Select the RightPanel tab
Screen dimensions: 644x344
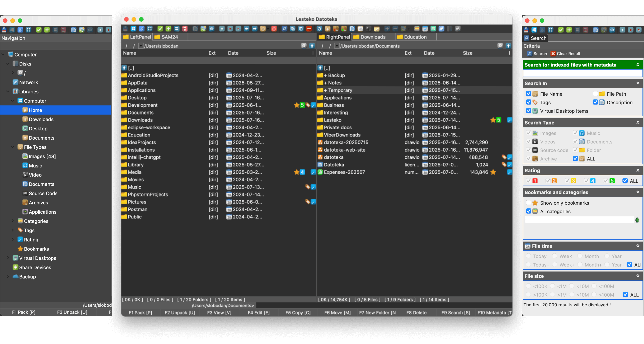tap(334, 37)
